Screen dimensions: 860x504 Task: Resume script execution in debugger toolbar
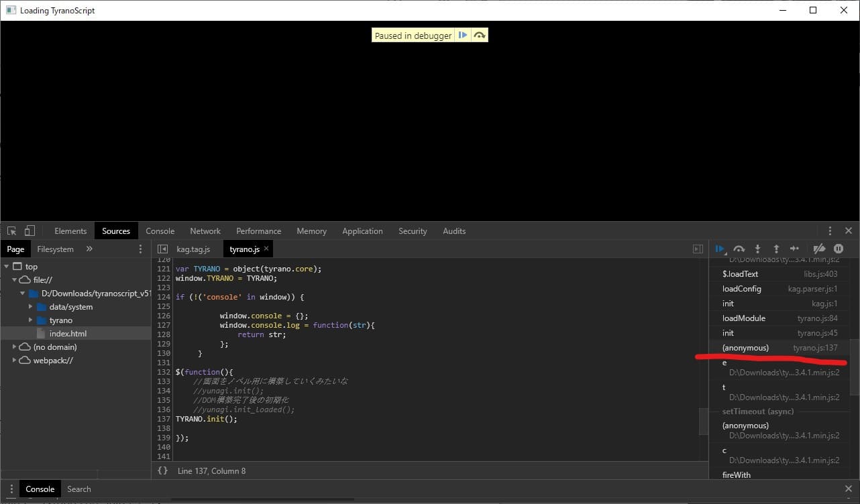[x=720, y=249]
